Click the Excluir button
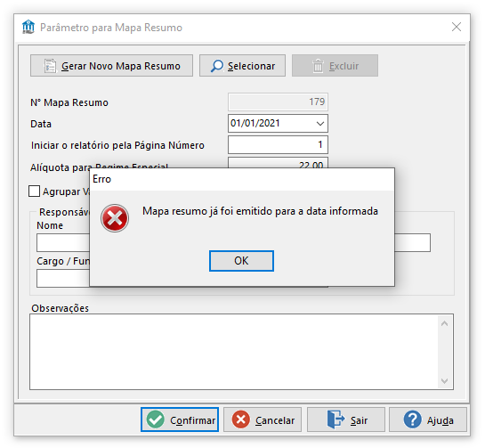485x448 pixels. [x=335, y=66]
